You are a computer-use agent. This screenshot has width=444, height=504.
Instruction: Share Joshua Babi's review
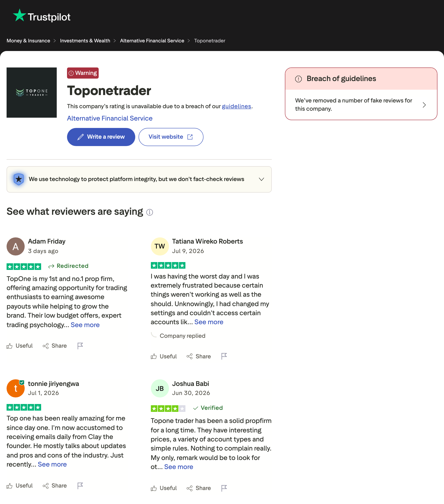click(199, 488)
